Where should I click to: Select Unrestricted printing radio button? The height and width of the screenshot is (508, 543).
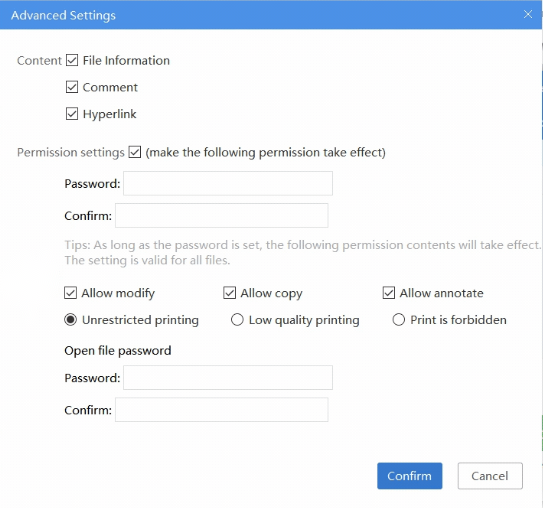coord(70,319)
